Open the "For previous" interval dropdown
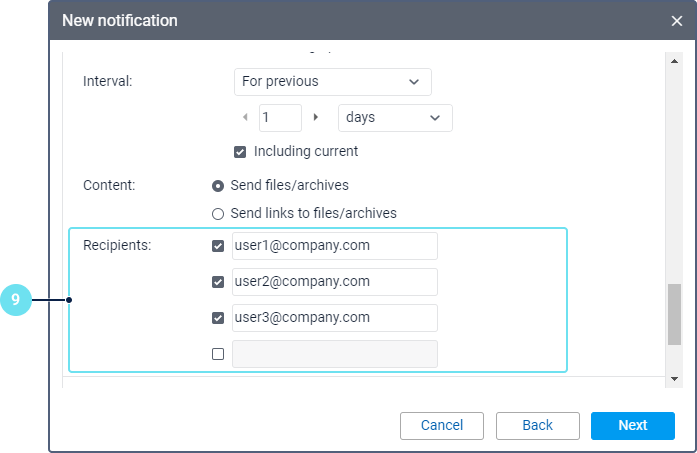This screenshot has width=697, height=453. tap(332, 81)
